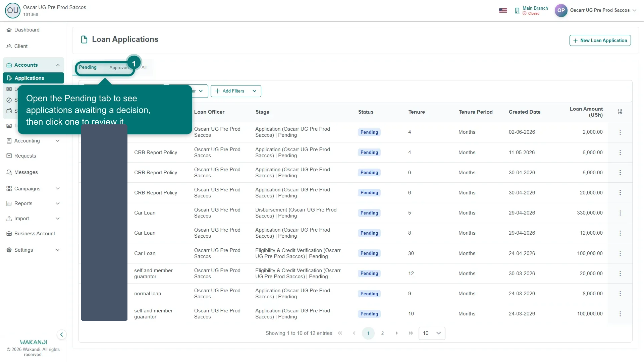Open row actions for 24-04-2026 application
This screenshot has height=362, width=644.
pos(620,253)
